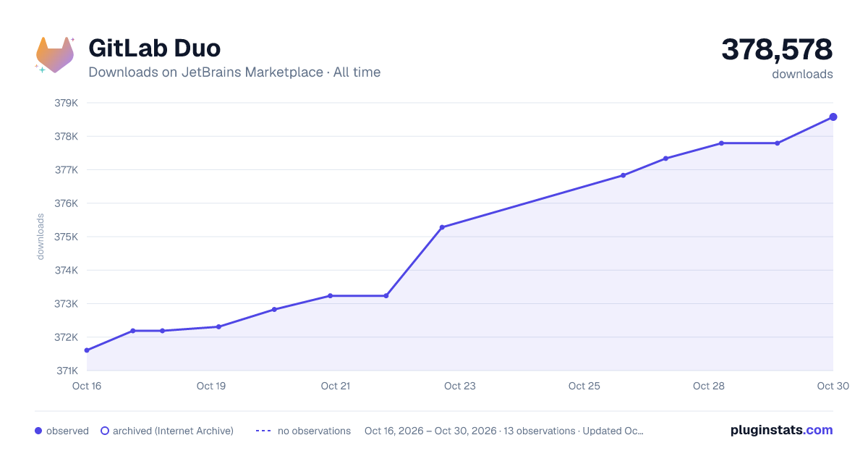Viewport: 868px width, 456px height.
Task: Click the data point after Oct 25
Action: tap(623, 175)
